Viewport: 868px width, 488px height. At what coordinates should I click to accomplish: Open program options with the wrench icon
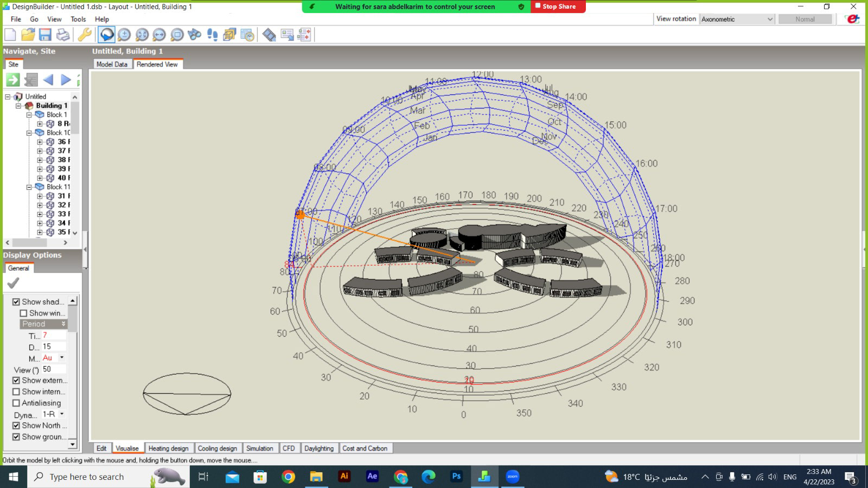tap(84, 35)
